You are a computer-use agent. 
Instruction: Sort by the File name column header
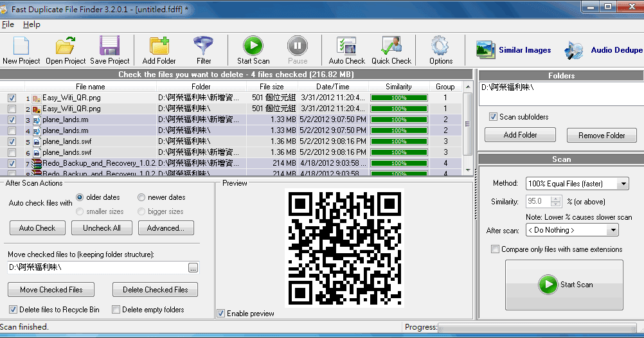click(x=91, y=87)
